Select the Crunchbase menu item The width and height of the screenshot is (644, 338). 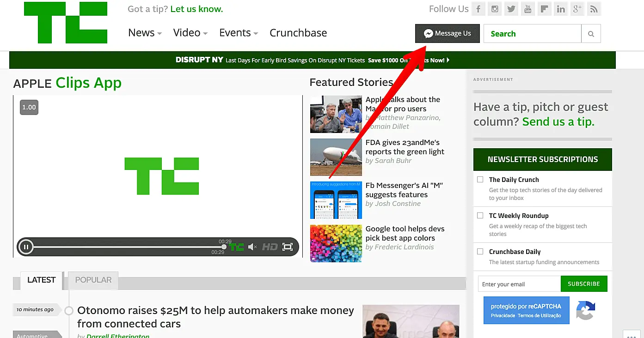298,33
